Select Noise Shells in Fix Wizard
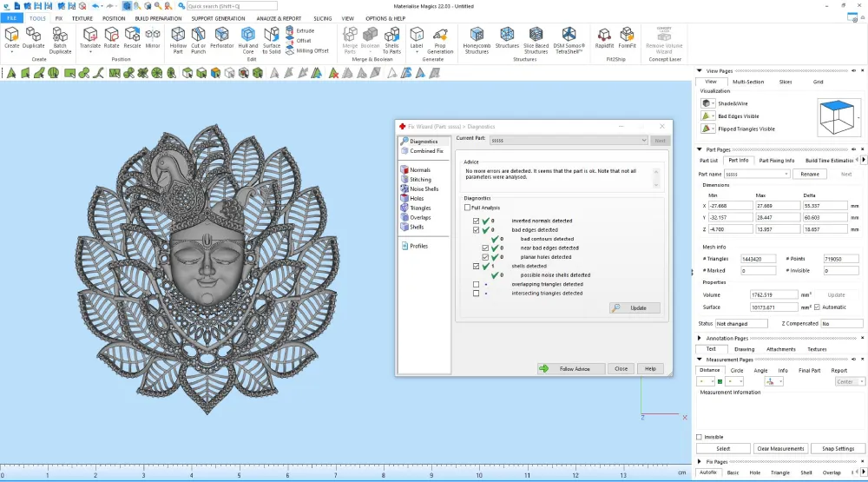The width and height of the screenshot is (868, 482). click(x=419, y=189)
